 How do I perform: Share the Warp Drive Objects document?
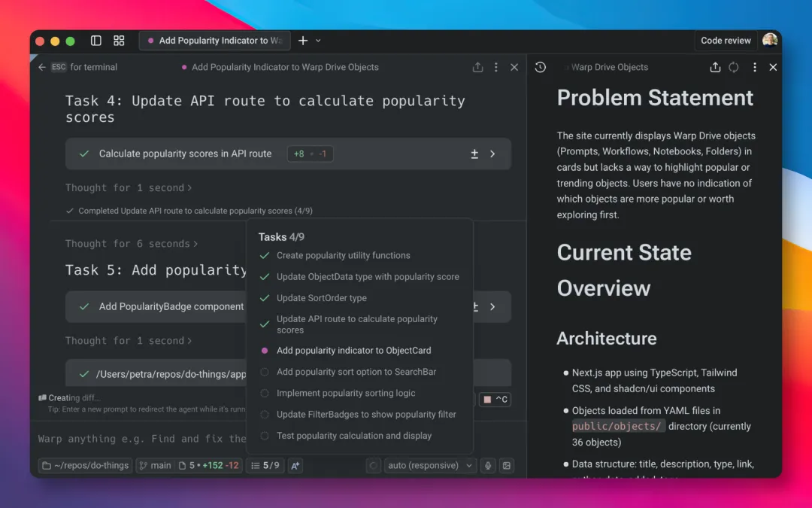(x=715, y=67)
